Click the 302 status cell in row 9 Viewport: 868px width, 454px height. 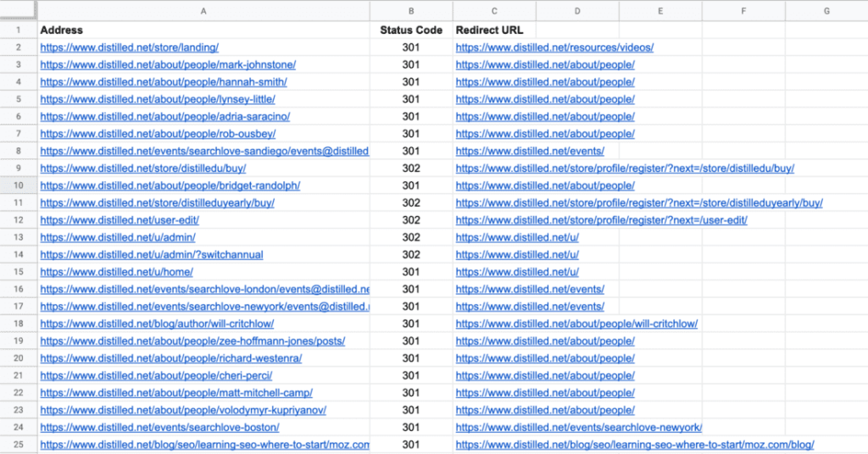click(x=411, y=168)
